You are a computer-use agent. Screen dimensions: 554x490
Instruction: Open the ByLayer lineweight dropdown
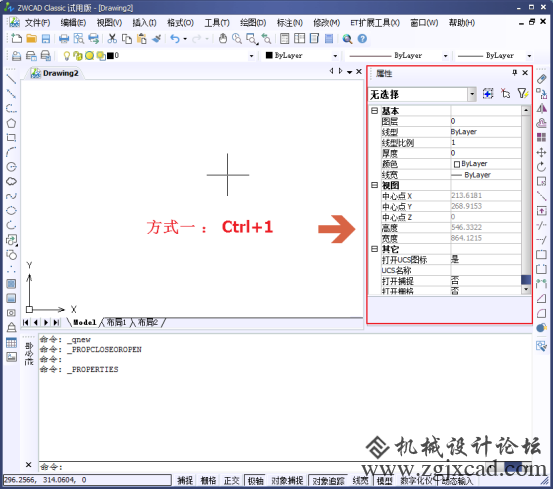click(529, 56)
